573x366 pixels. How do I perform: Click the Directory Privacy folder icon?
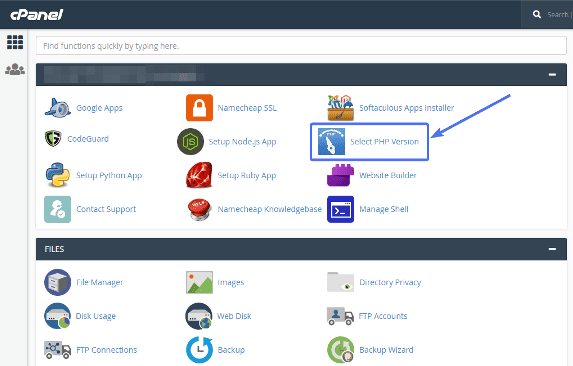(x=341, y=282)
